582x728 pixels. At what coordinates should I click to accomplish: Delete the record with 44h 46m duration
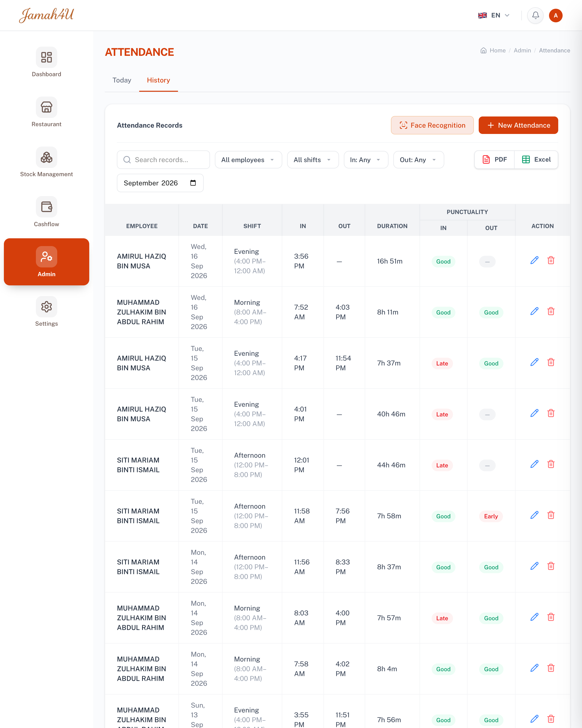click(x=551, y=464)
